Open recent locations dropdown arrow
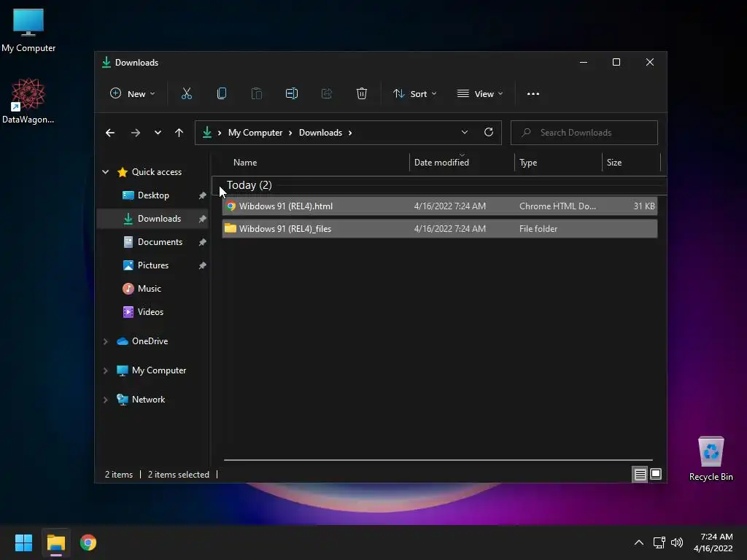The image size is (747, 560). click(158, 133)
